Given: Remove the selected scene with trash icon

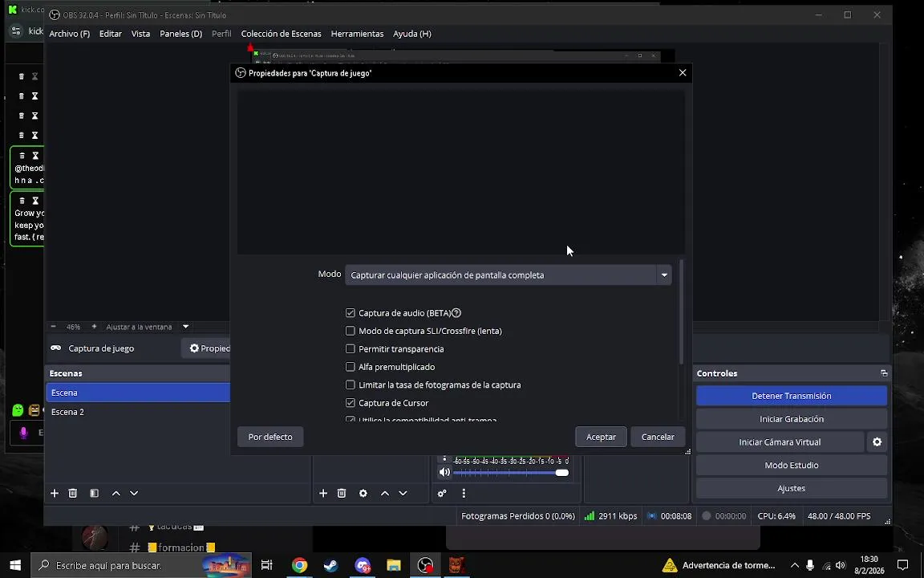Looking at the screenshot, I should pos(72,493).
